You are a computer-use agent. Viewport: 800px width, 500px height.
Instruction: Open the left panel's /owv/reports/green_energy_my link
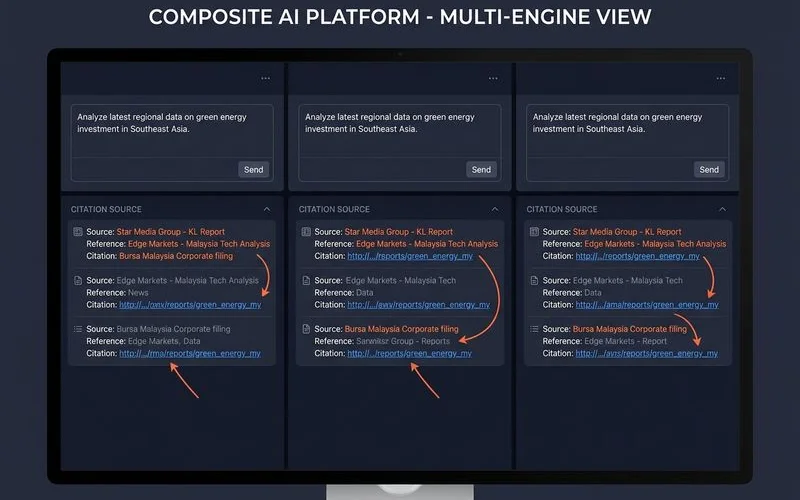tap(190, 305)
